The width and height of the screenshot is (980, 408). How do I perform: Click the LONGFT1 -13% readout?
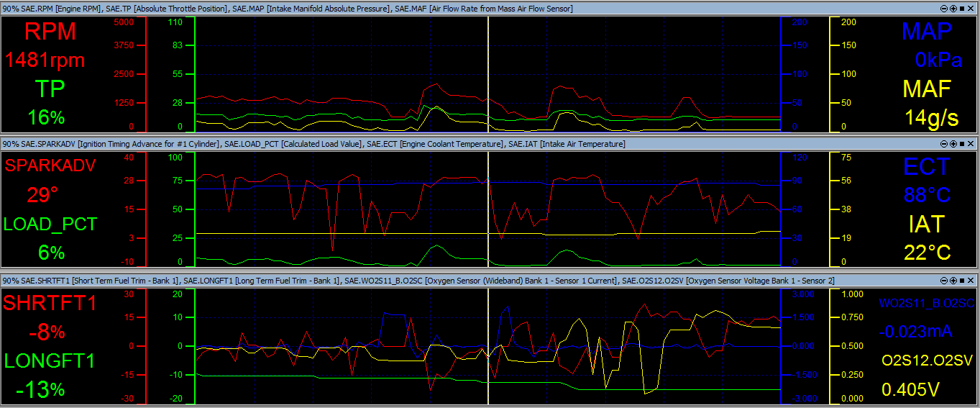[x=40, y=389]
